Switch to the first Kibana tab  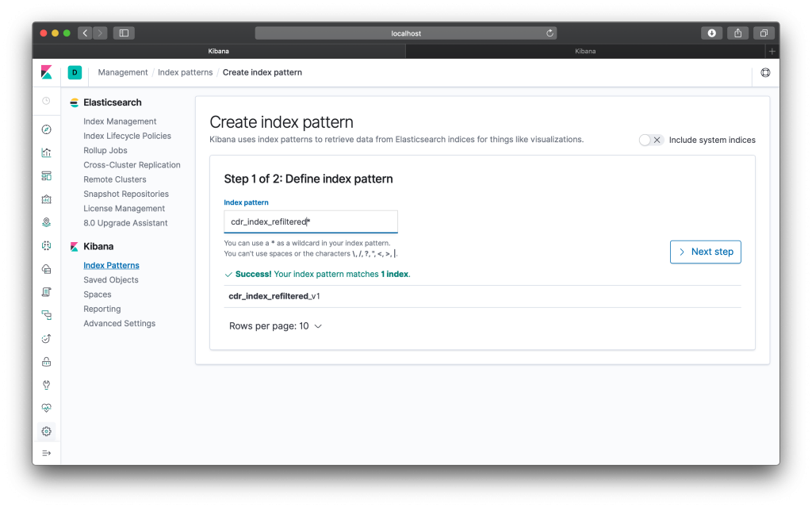tap(219, 52)
